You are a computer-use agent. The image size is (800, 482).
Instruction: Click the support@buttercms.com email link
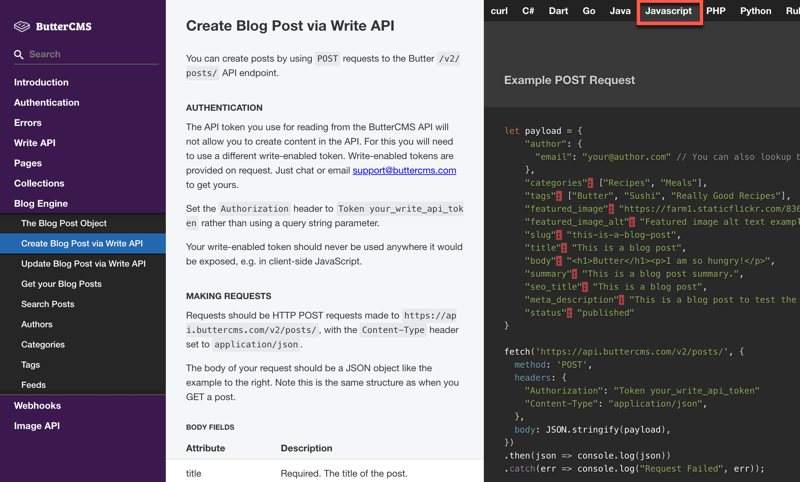coord(404,170)
